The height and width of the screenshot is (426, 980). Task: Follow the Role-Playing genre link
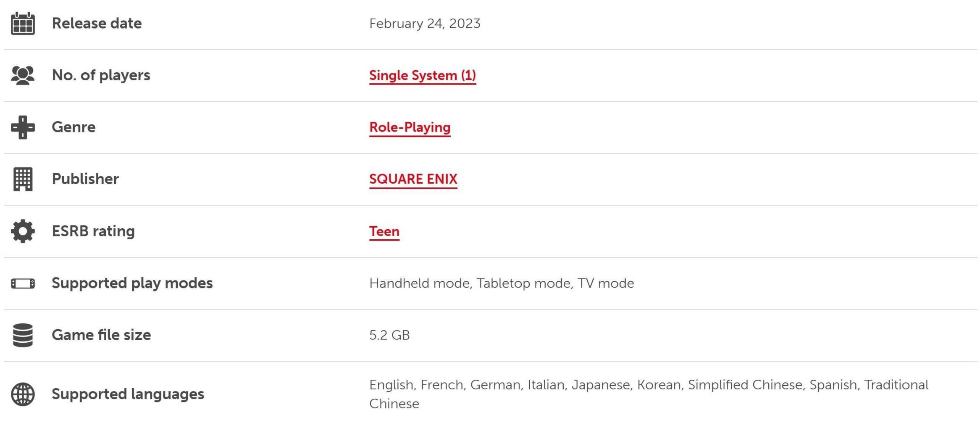[x=410, y=127]
